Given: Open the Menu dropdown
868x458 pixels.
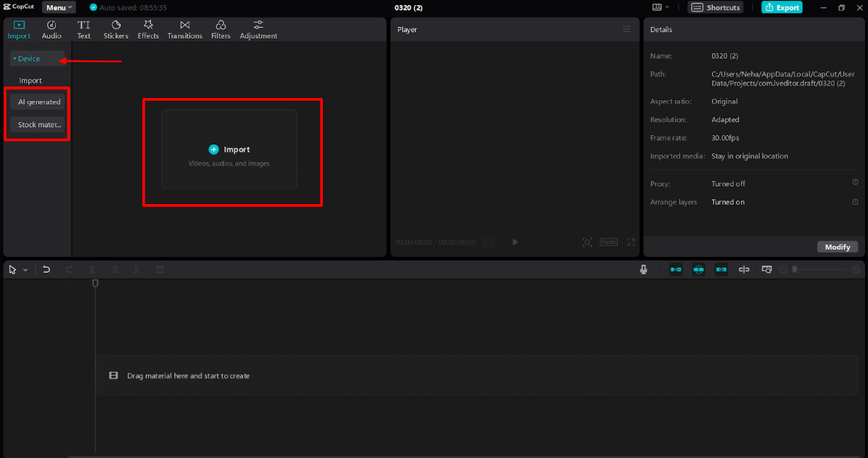Looking at the screenshot, I should [x=59, y=8].
